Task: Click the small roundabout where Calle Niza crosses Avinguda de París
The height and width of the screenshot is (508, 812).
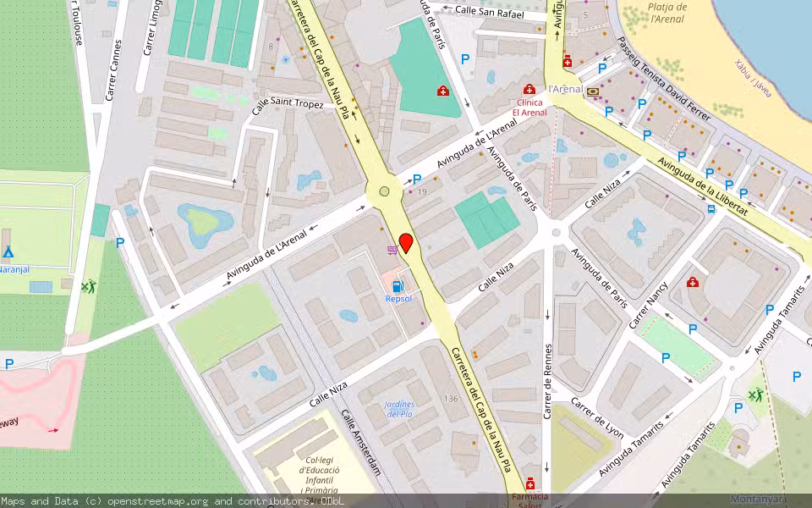Action: [x=557, y=233]
